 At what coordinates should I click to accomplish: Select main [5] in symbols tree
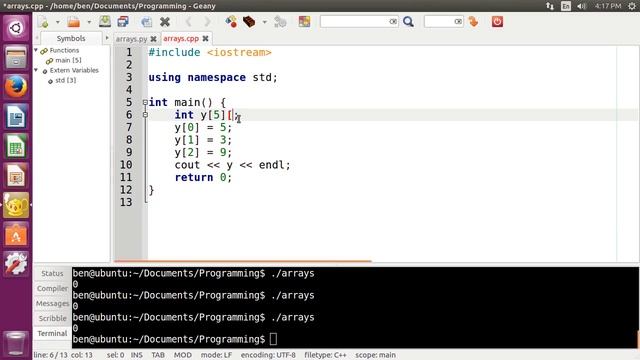pyautogui.click(x=68, y=60)
